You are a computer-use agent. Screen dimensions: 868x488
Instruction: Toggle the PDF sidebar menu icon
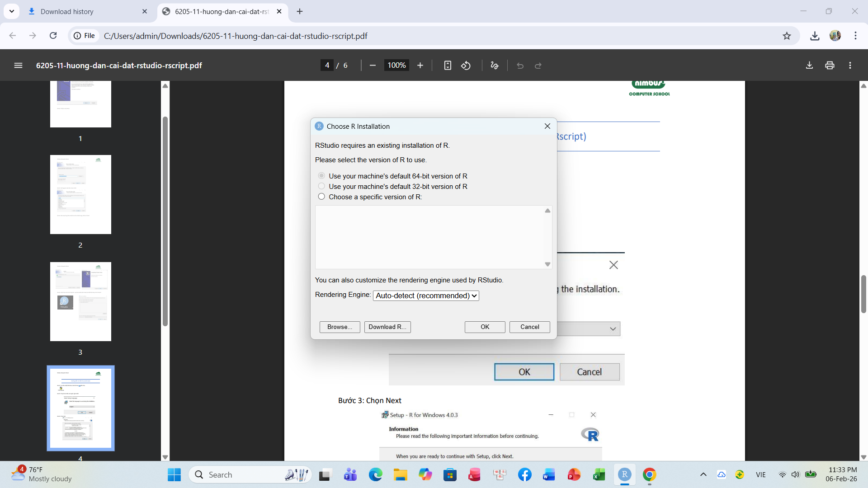coord(18,66)
